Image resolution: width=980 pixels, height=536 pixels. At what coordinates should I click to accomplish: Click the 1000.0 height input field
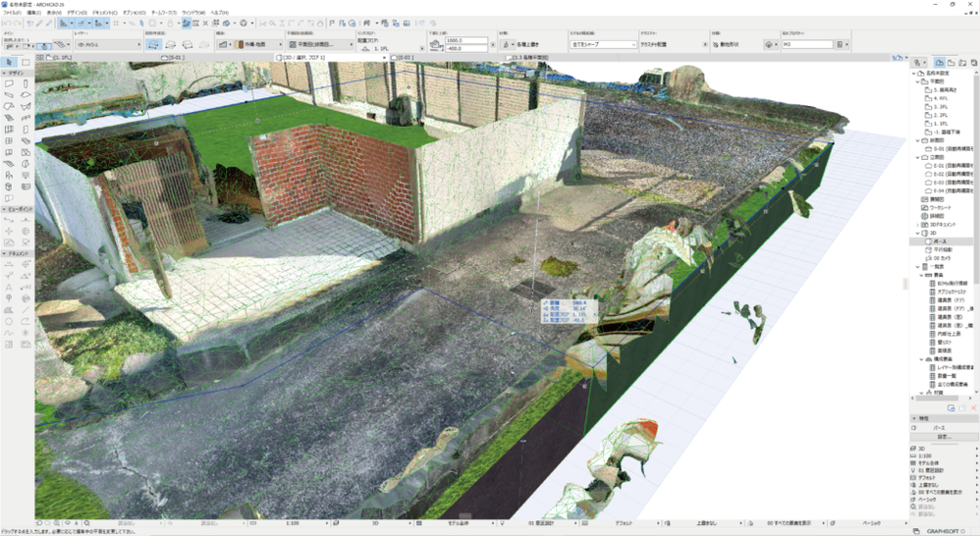tap(466, 41)
